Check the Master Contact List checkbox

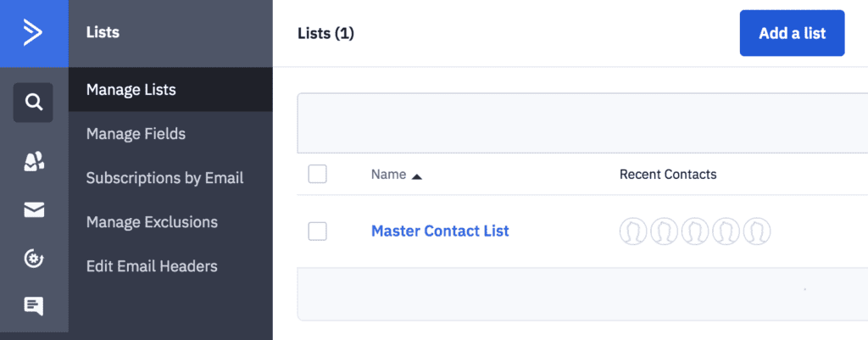click(317, 231)
